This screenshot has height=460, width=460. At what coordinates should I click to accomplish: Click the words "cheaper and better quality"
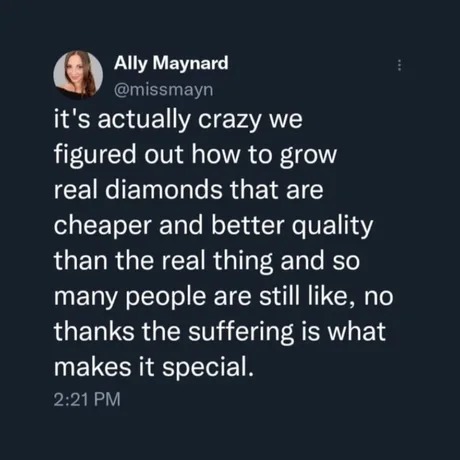[x=213, y=226]
